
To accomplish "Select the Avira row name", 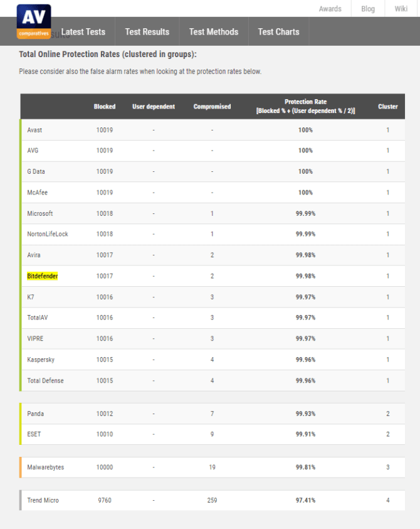I will click(x=34, y=255).
